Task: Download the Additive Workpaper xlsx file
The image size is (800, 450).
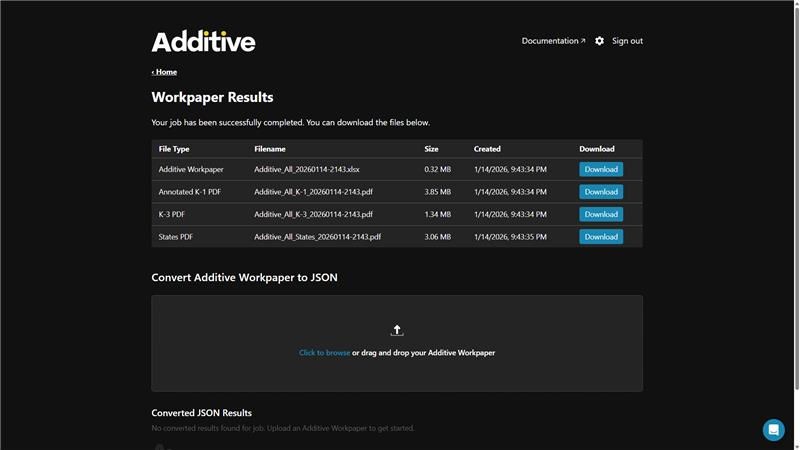Action: point(601,169)
